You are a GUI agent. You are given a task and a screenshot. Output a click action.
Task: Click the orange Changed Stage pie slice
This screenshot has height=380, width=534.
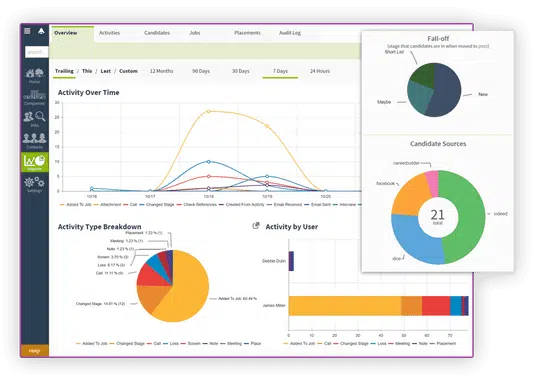click(151, 297)
